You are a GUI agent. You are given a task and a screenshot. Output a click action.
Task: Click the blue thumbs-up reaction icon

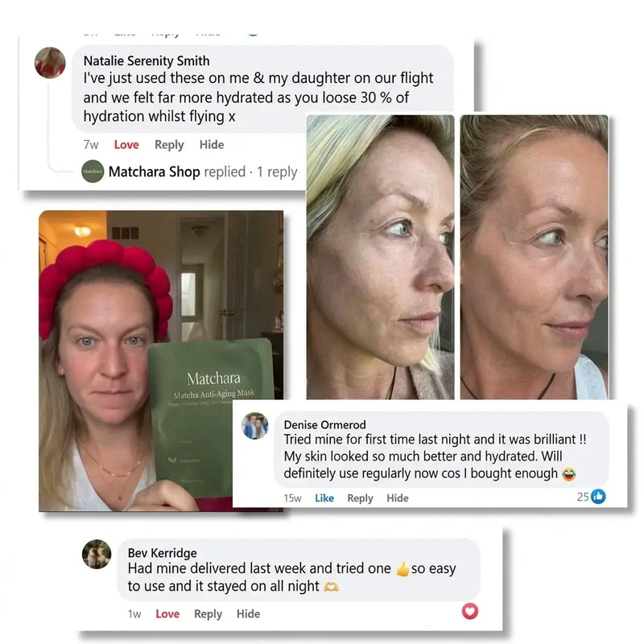point(598,497)
